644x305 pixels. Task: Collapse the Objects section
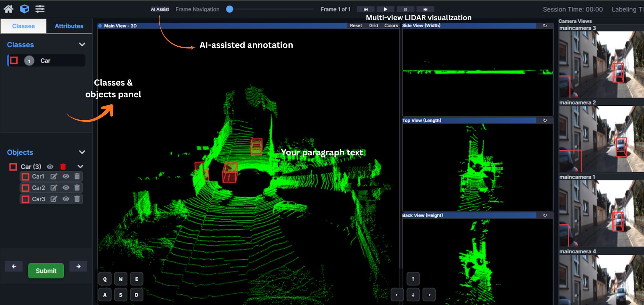(x=82, y=152)
